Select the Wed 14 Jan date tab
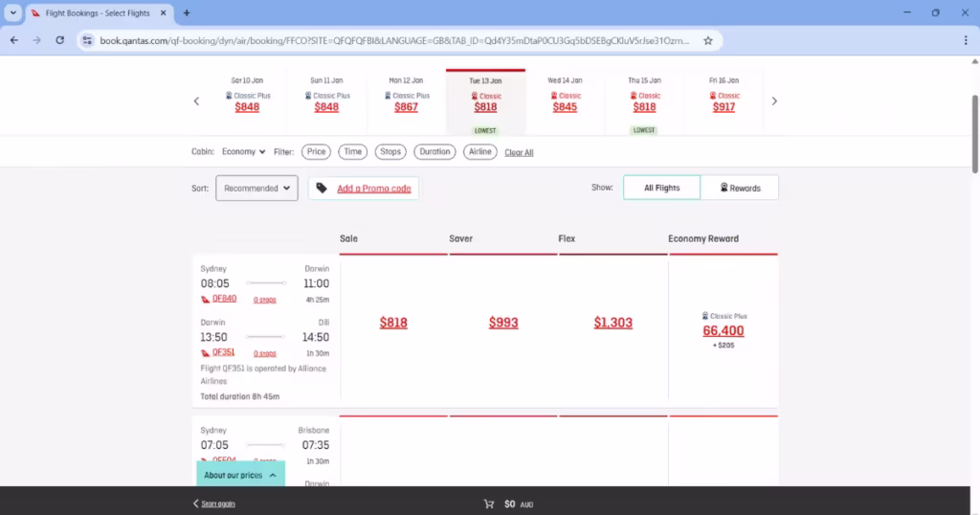 (x=565, y=101)
